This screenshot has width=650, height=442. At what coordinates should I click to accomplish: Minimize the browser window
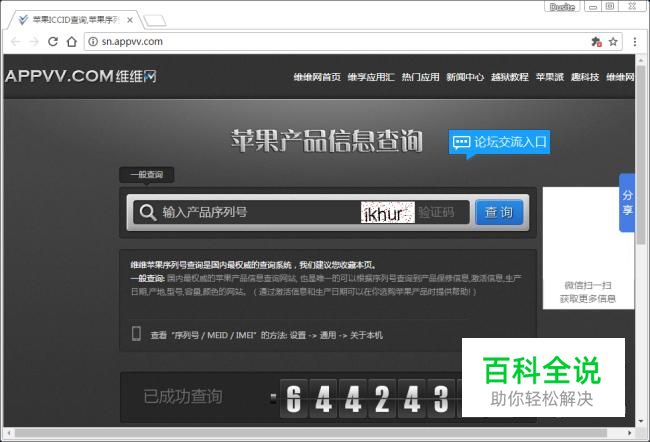[593, 7]
